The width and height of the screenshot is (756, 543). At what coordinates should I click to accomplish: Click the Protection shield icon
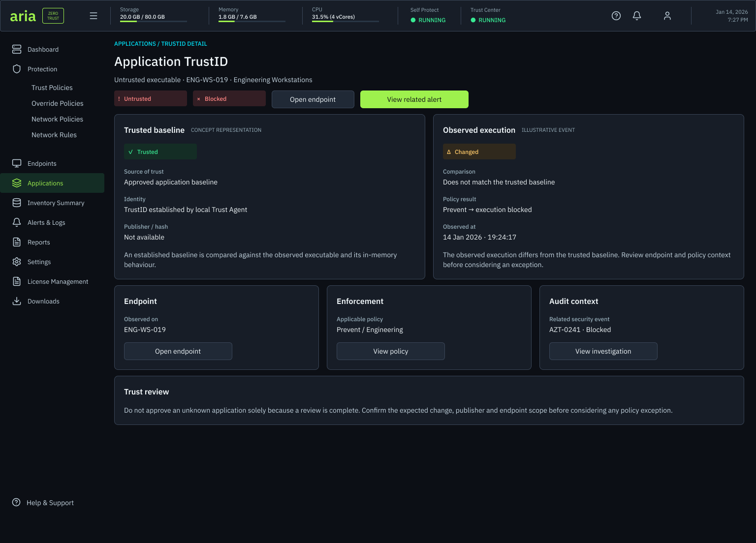pyautogui.click(x=17, y=69)
